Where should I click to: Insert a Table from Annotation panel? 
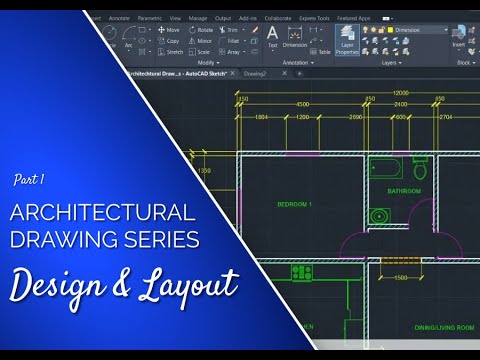[x=320, y=52]
